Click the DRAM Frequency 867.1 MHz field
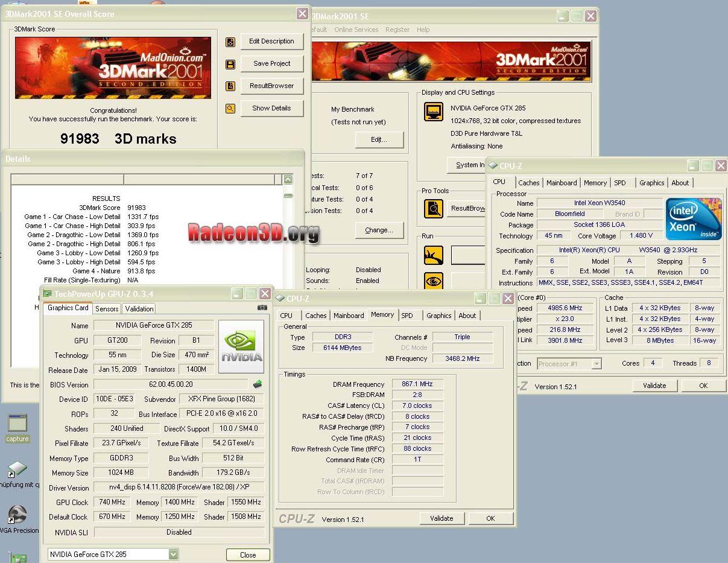This screenshot has width=728, height=563. [417, 384]
